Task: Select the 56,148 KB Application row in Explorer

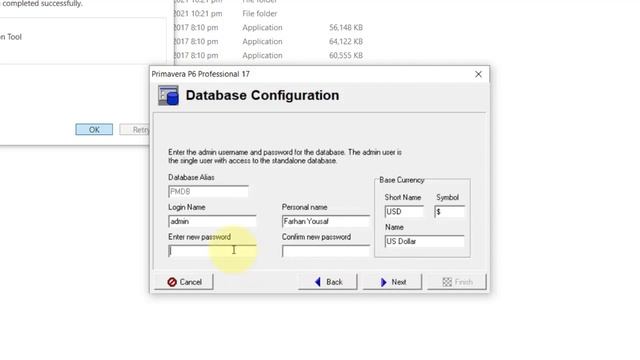Action: click(269, 28)
